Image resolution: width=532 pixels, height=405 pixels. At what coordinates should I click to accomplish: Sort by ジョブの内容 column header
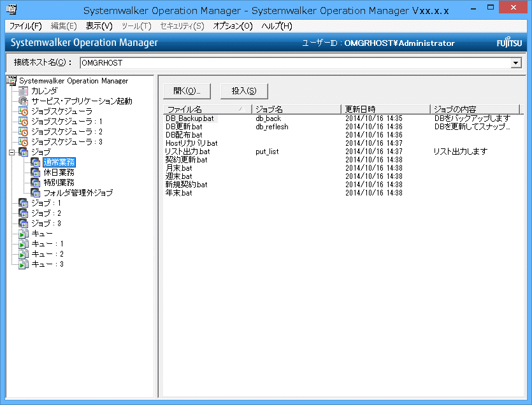coord(475,110)
